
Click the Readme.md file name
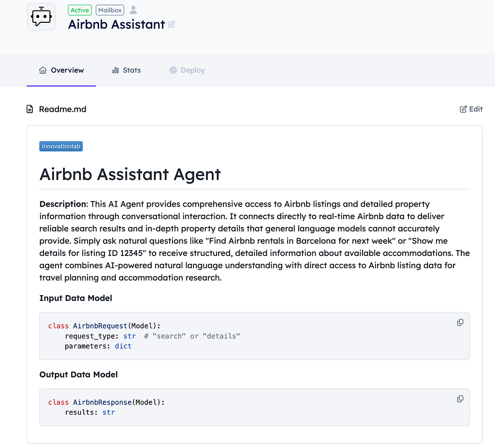pos(62,109)
